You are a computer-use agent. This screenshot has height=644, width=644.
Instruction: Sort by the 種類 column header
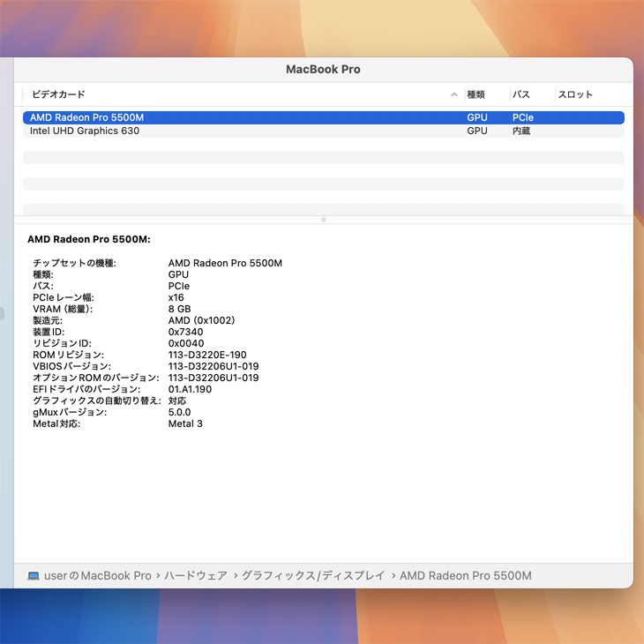pos(476,94)
